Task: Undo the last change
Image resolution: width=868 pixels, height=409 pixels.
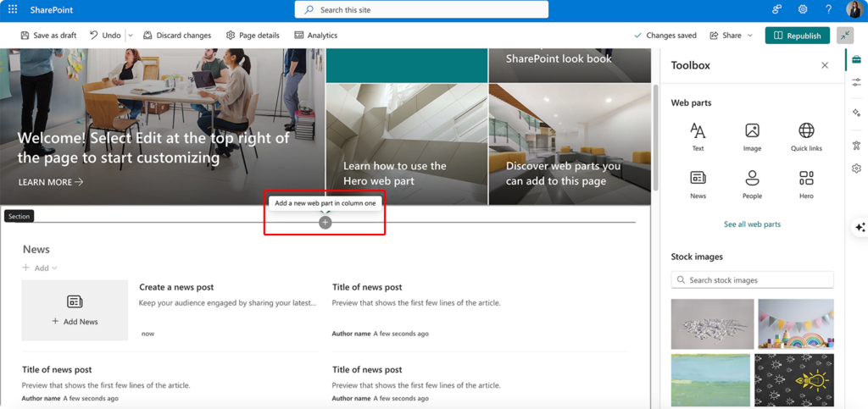Action: click(105, 36)
